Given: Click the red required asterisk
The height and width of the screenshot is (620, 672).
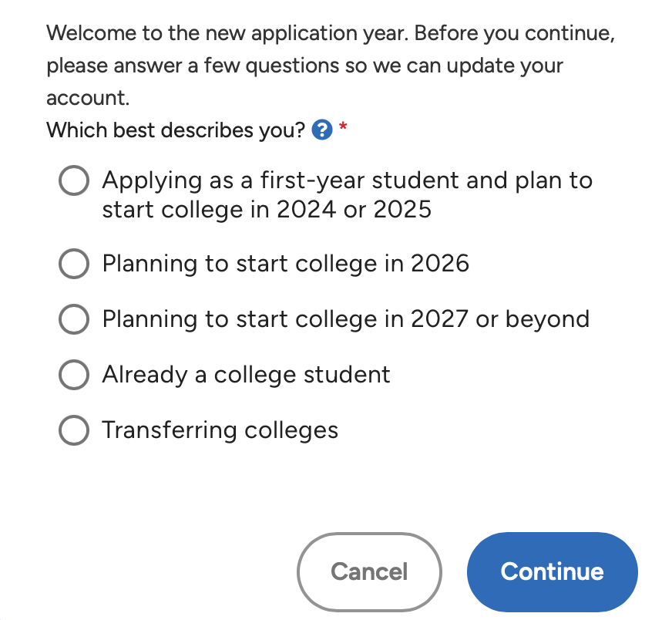Looking at the screenshot, I should coord(343,126).
